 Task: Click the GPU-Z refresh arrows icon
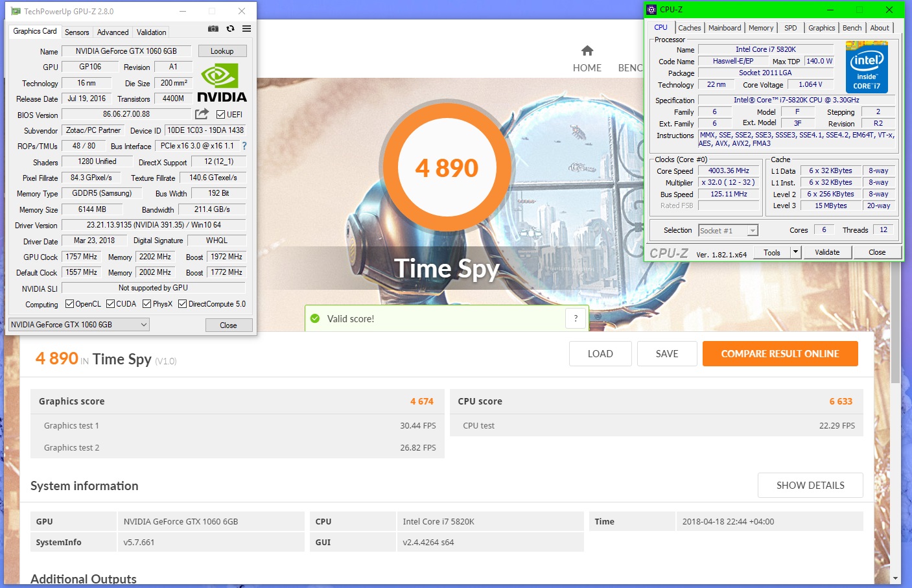(x=230, y=29)
